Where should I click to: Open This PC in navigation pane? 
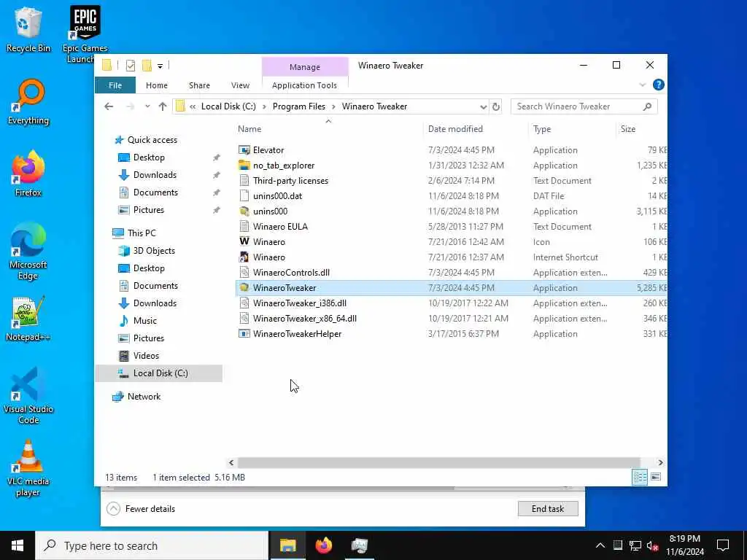[x=141, y=233]
